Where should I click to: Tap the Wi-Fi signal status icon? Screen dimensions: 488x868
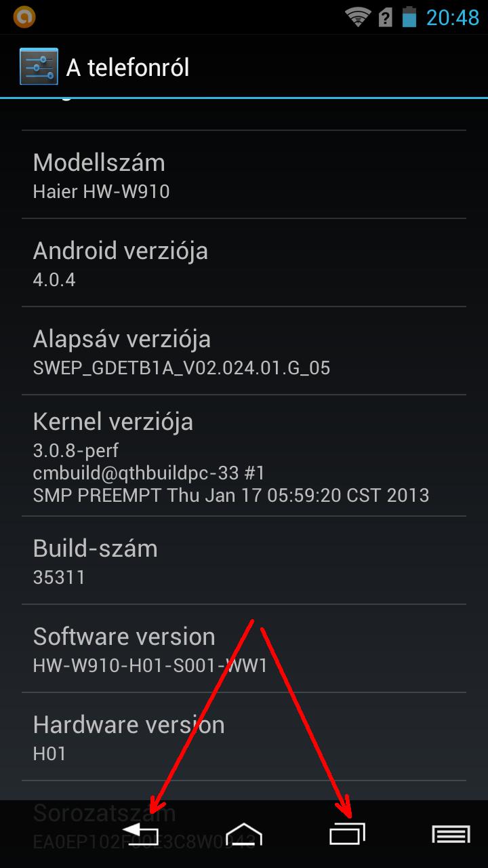(358, 16)
